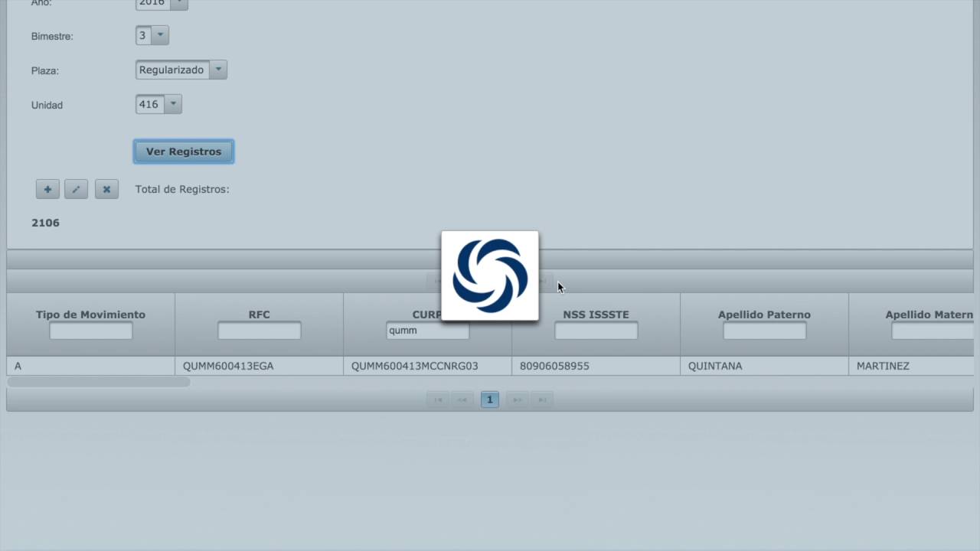The height and width of the screenshot is (551, 980).
Task: Sort by Apellido Paterno column header
Action: pos(764,315)
